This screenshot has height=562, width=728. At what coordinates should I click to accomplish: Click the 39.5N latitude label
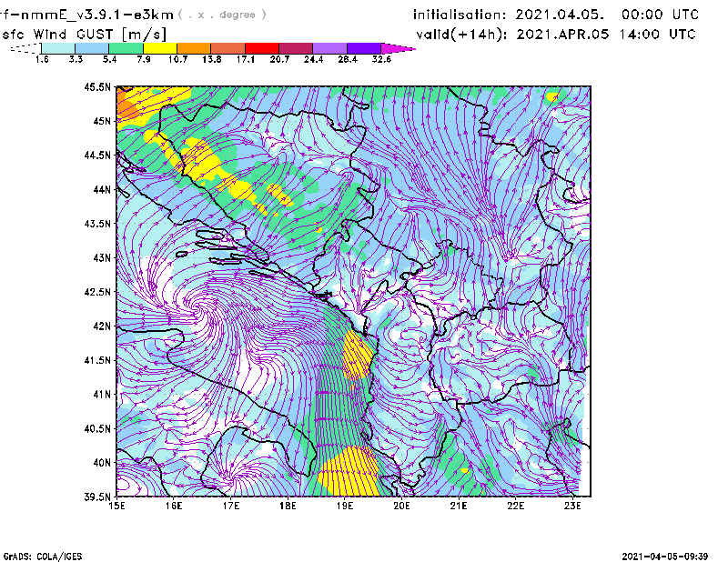click(97, 497)
